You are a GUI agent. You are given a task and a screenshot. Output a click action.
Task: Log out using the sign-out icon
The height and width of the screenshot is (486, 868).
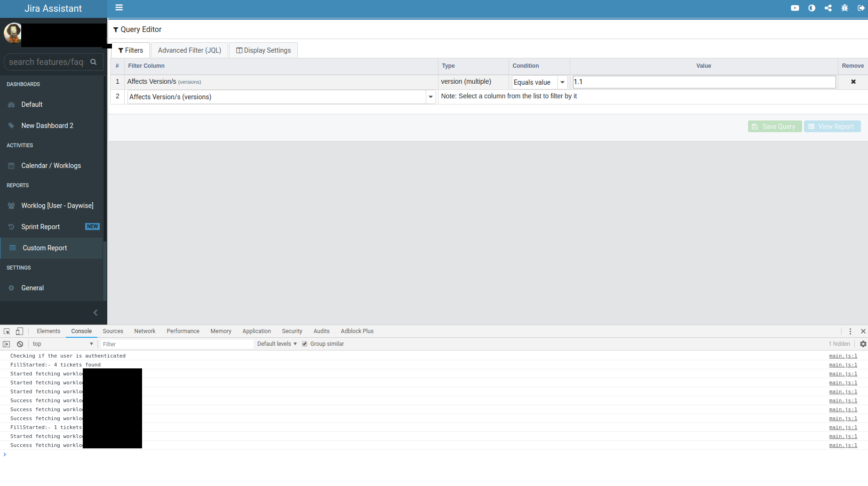[x=861, y=8]
